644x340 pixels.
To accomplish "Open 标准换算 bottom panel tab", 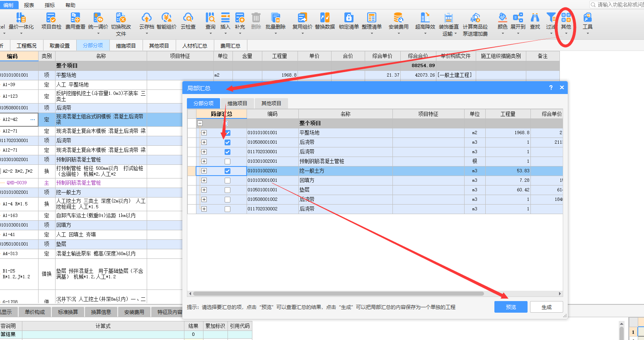I will point(68,312).
